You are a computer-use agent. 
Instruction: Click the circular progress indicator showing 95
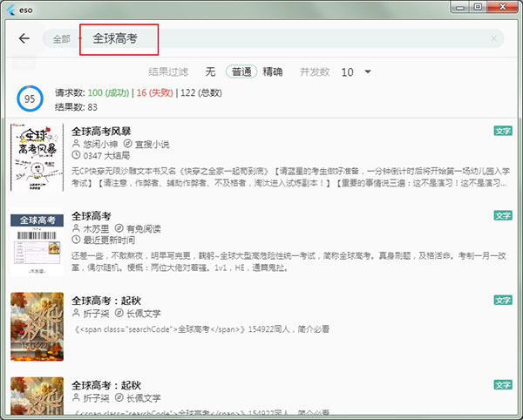(x=30, y=98)
